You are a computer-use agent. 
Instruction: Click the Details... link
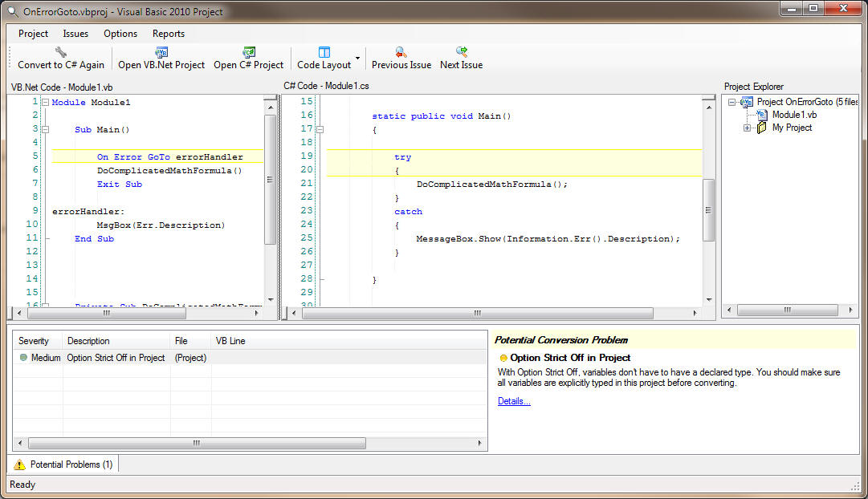(514, 401)
